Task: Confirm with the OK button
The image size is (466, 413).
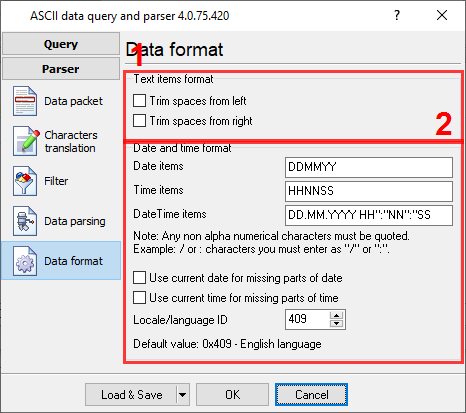Action: pyautogui.click(x=232, y=395)
